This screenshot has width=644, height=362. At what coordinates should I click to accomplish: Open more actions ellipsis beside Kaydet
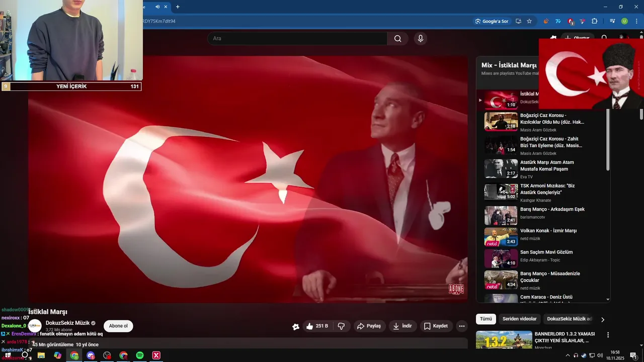click(x=462, y=326)
